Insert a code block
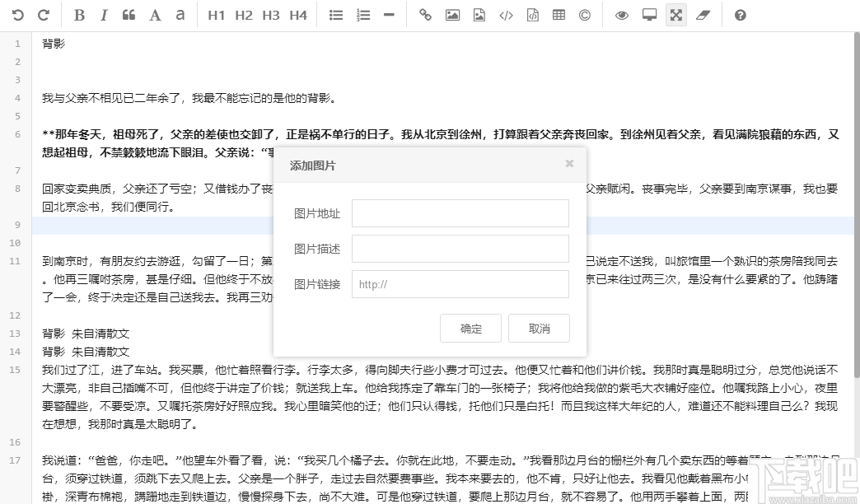 (506, 14)
